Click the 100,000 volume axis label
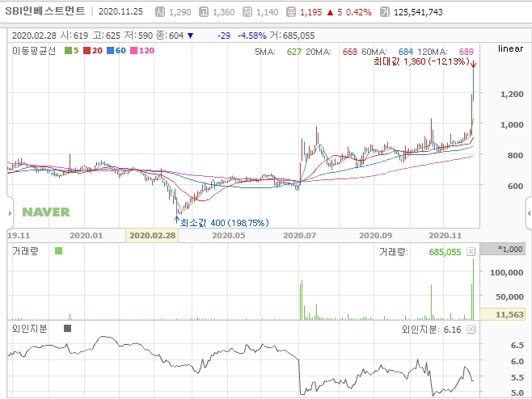 (x=507, y=272)
